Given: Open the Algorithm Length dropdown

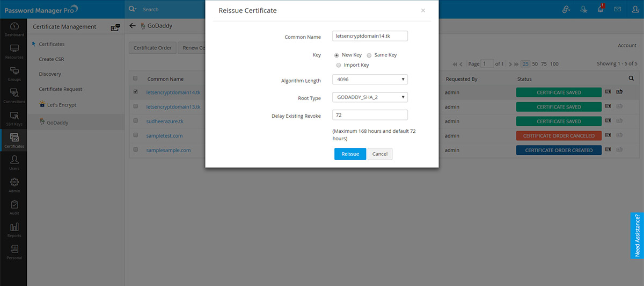Looking at the screenshot, I should 370,80.
